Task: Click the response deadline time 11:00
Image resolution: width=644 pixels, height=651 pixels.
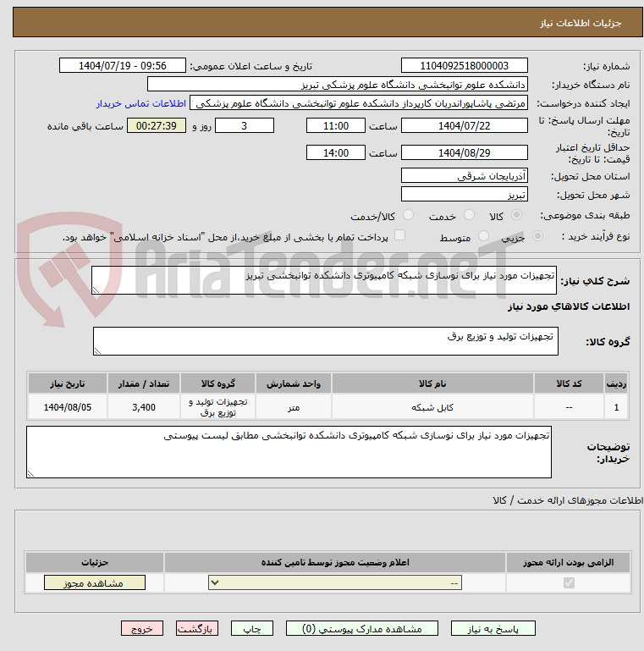Action: [336, 126]
